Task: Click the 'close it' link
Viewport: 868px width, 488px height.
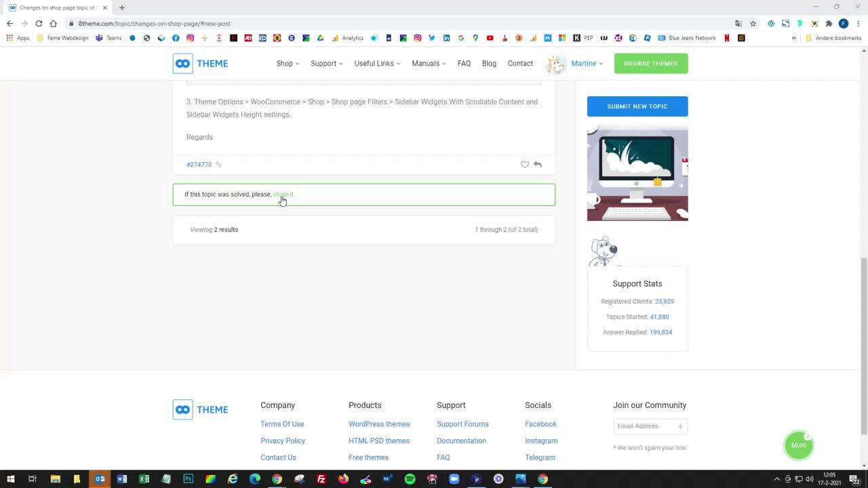Action: point(283,195)
